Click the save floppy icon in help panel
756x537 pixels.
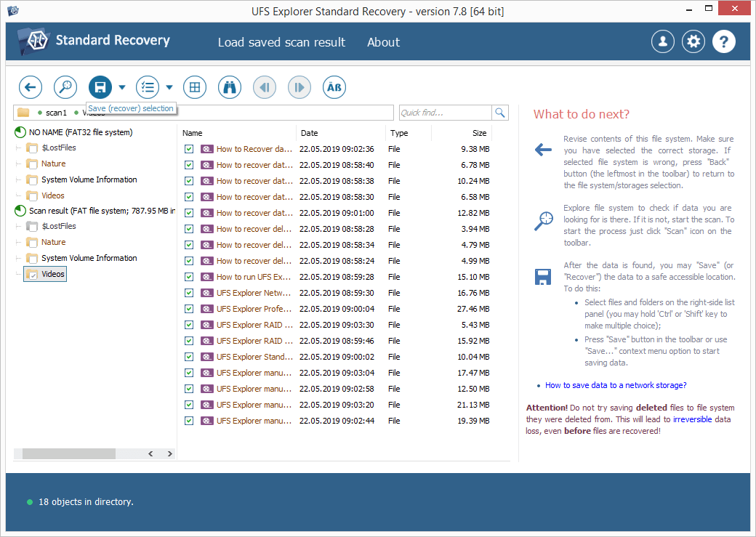(x=543, y=277)
